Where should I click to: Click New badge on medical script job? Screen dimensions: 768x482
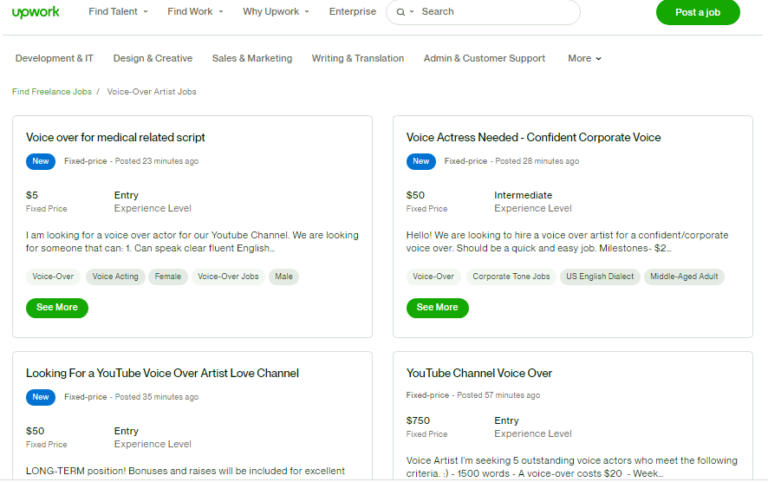(41, 161)
